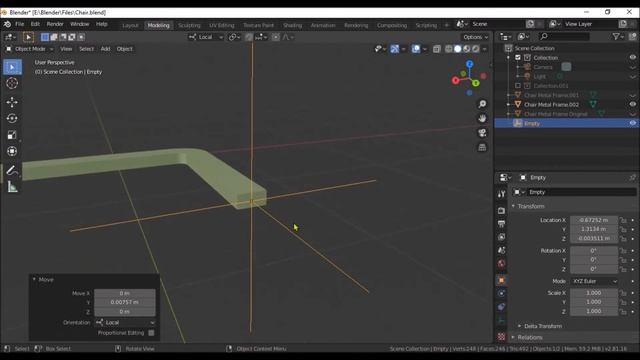This screenshot has height=360, width=640.
Task: Open the Physics properties tab icon
Action: (501, 293)
